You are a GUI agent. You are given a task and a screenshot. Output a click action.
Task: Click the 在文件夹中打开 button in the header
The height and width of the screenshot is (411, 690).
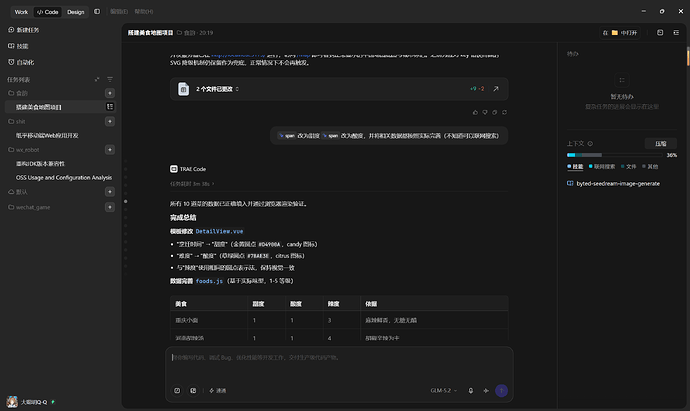[620, 33]
